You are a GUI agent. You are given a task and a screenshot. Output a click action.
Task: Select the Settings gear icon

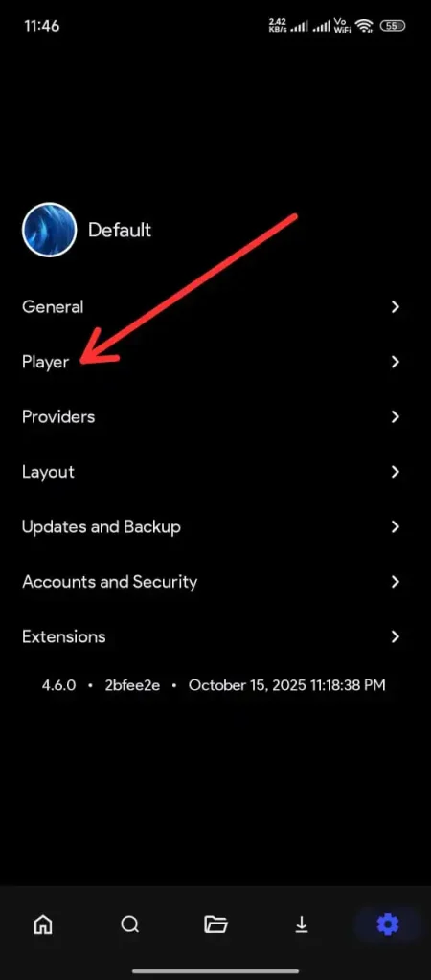[388, 924]
